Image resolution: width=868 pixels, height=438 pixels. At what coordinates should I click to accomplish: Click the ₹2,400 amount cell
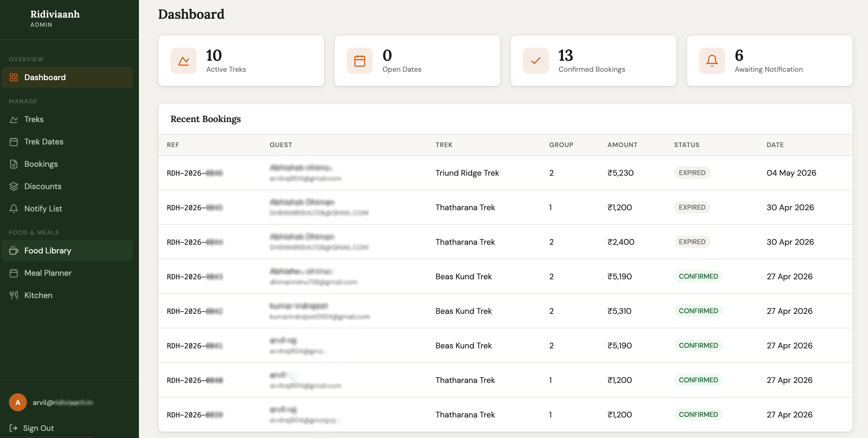(x=621, y=242)
